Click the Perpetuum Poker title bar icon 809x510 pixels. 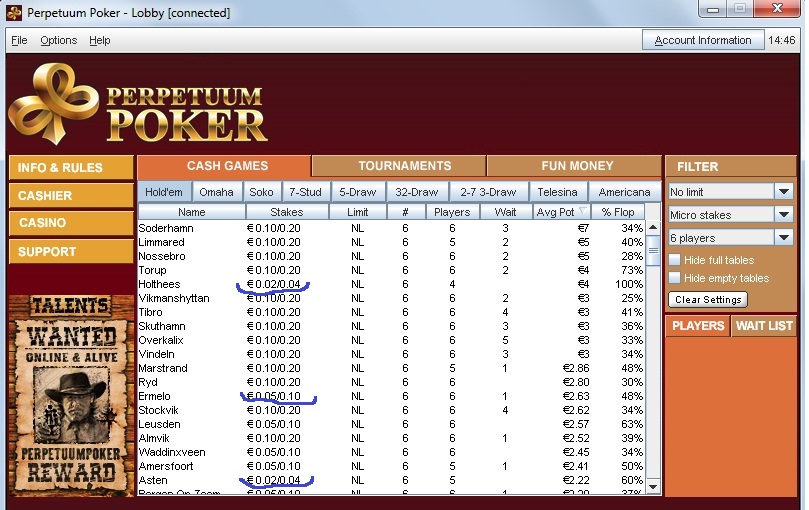14,12
